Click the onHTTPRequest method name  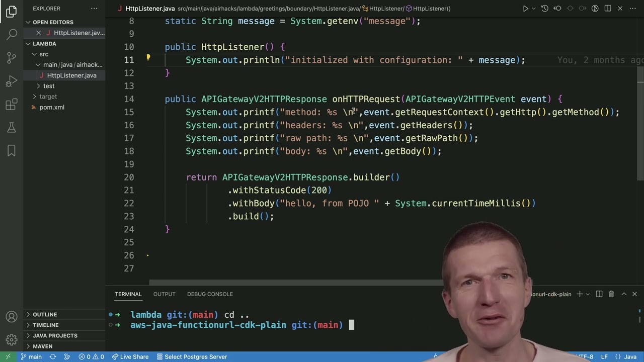point(366,99)
